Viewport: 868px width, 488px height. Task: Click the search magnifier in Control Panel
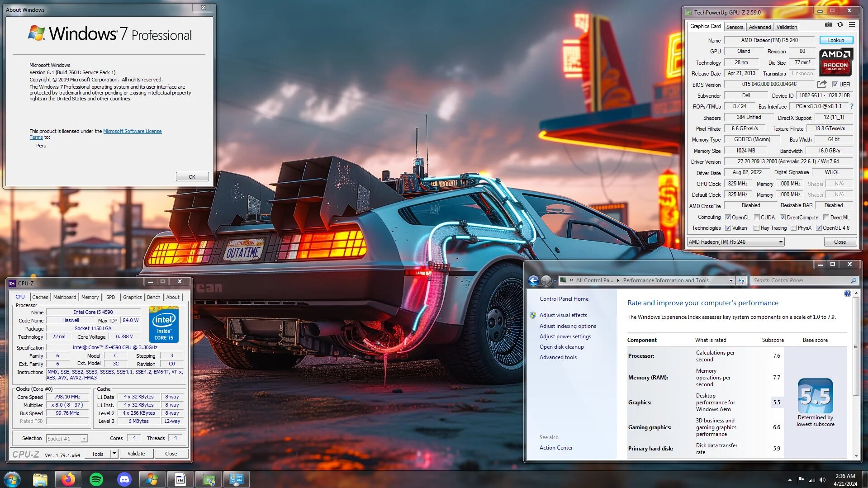(853, 280)
